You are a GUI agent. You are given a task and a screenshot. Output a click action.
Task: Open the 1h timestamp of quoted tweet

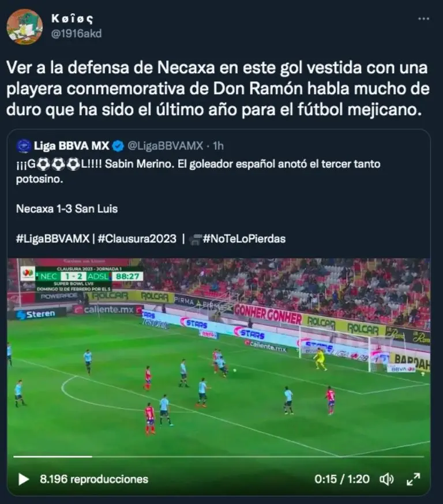[218, 146]
